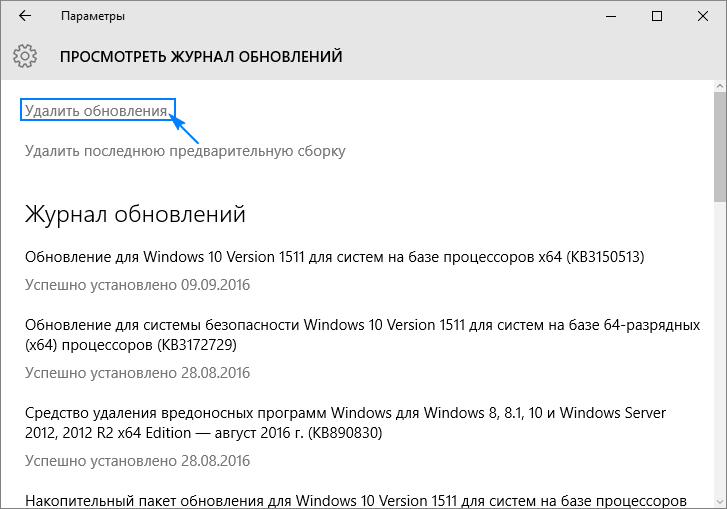Click install status under KB890830 update
The image size is (727, 509).
click(x=137, y=461)
